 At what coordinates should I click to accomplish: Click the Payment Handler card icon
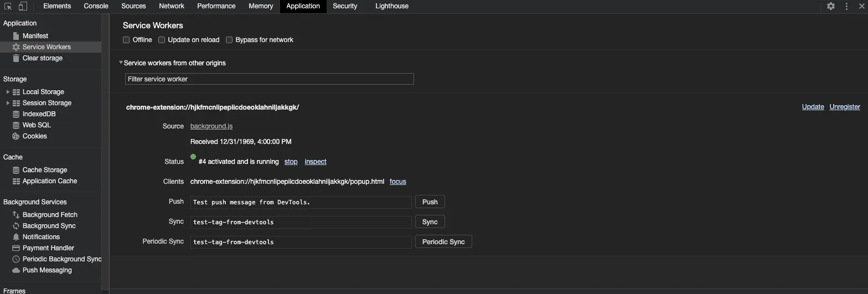pyautogui.click(x=16, y=248)
